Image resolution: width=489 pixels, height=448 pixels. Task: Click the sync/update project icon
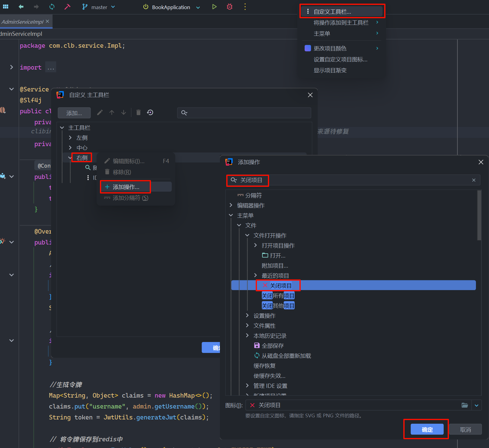(x=52, y=7)
